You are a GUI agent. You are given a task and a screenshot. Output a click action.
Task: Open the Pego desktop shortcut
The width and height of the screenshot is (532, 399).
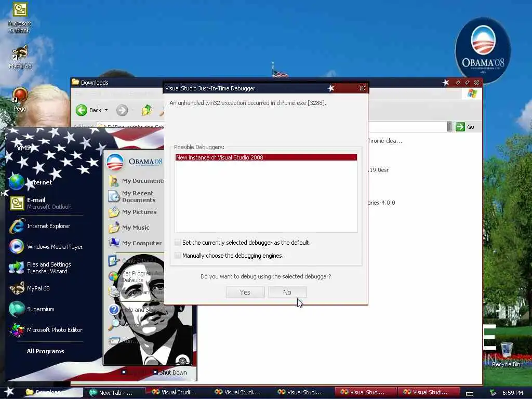[x=20, y=99]
